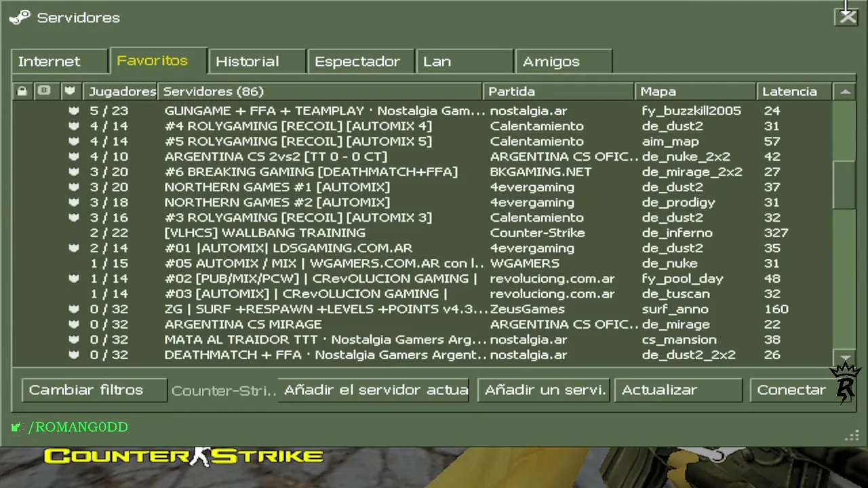Click Cambiar filtros button
868x488 pixels.
pos(94,390)
